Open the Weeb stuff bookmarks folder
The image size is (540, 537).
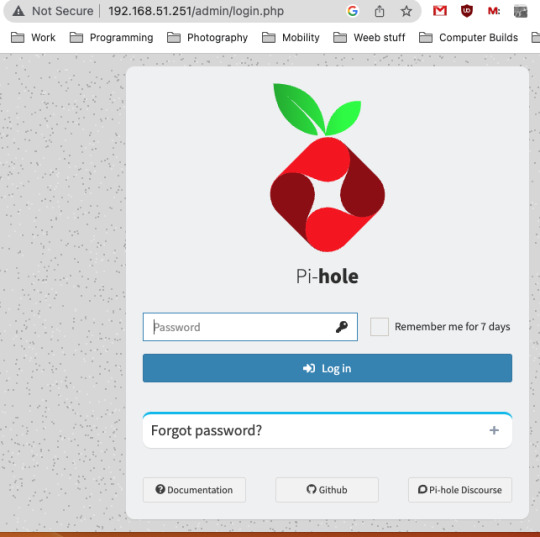[369, 37]
